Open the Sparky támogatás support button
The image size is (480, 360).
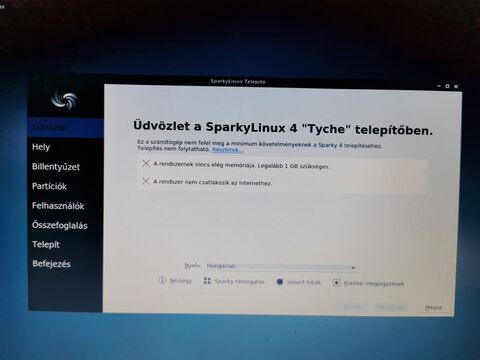pos(234,281)
